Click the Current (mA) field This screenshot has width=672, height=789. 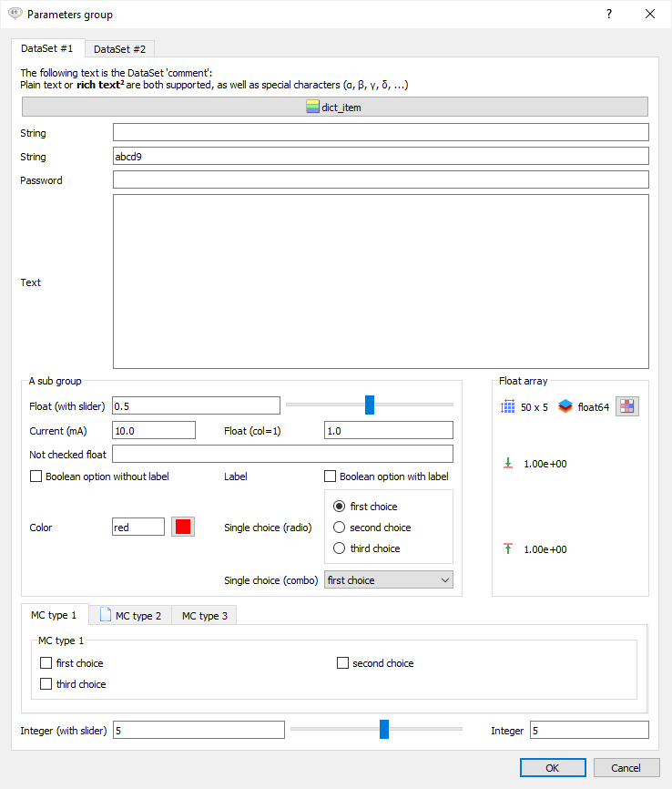click(x=154, y=430)
